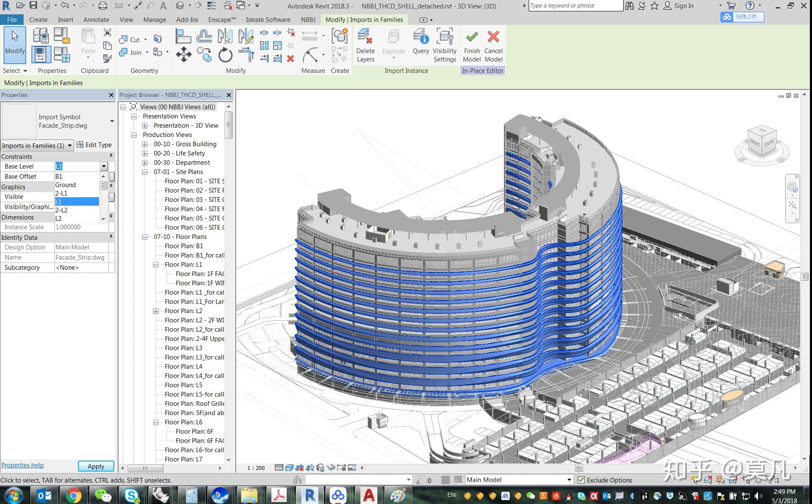The width and height of the screenshot is (812, 504).
Task: Click the Trim/Extend to Corner icon
Action: tap(246, 55)
